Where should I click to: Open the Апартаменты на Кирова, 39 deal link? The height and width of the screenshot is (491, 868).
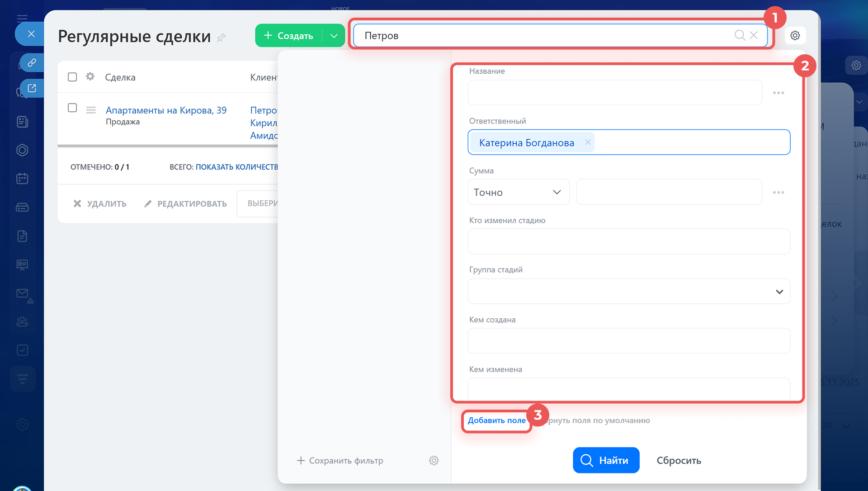pos(166,110)
